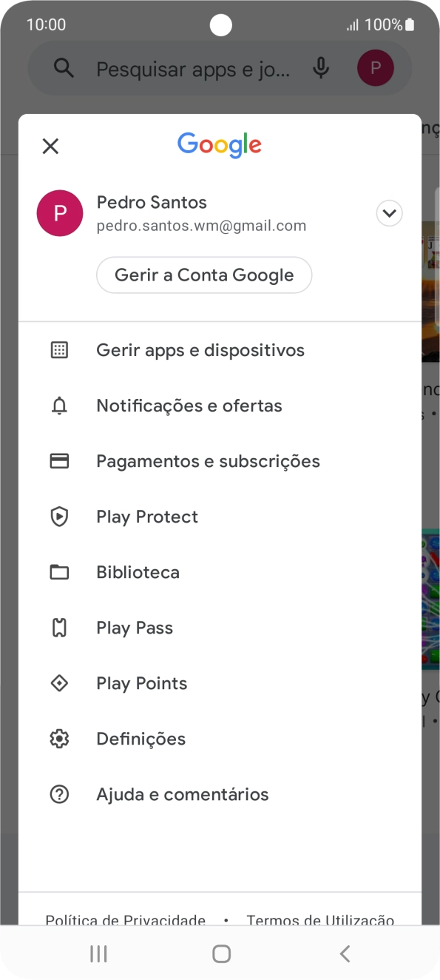Open Gerir apps e dispositivos
Image resolution: width=440 pixels, height=980 pixels.
[x=200, y=349]
